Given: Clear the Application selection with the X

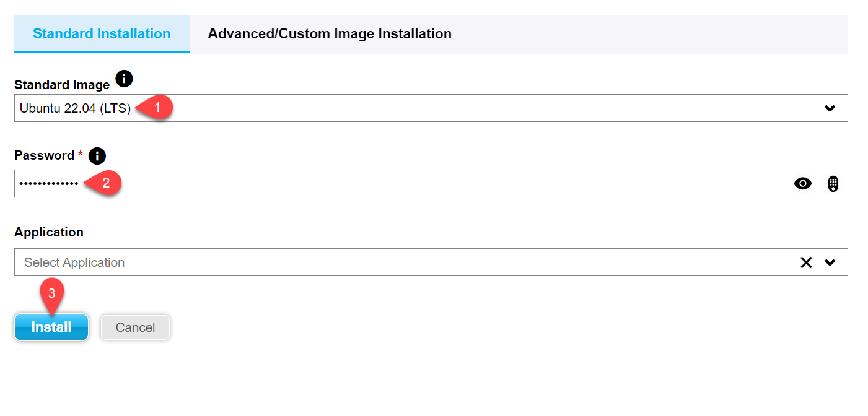Looking at the screenshot, I should point(805,262).
